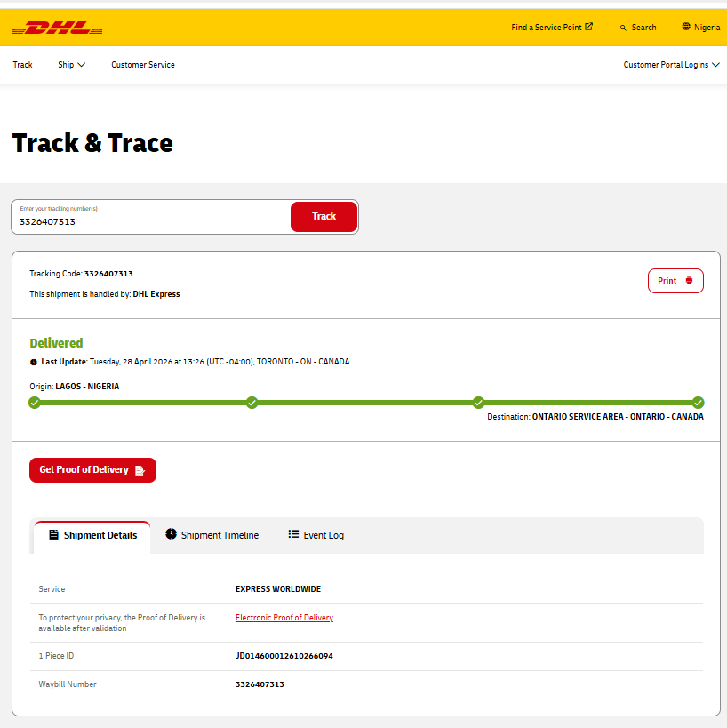Switch to Event Log tab
The width and height of the screenshot is (727, 728).
tap(316, 535)
